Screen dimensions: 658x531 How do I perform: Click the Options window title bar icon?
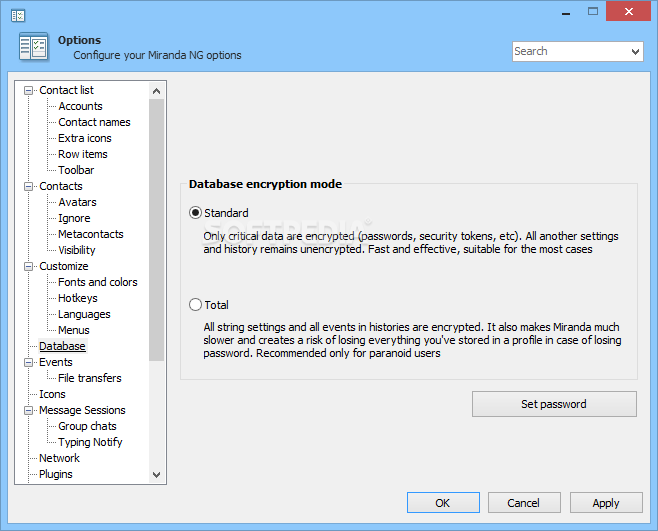pos(18,16)
